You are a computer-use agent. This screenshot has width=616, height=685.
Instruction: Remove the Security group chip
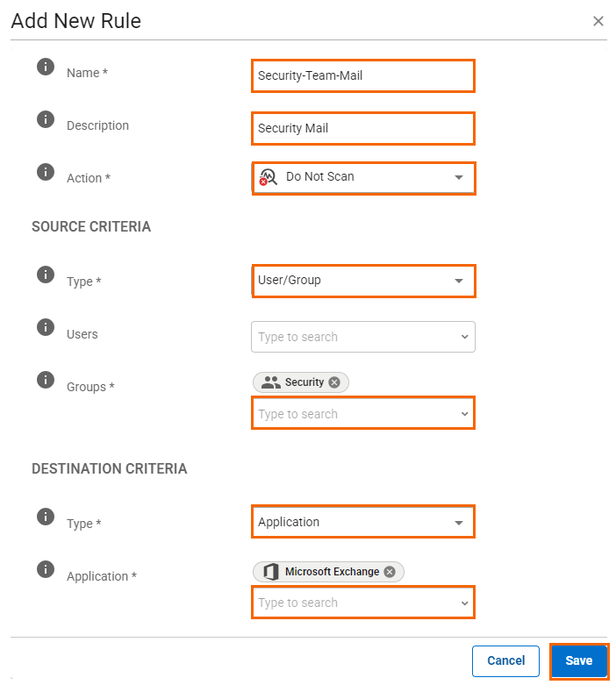[x=334, y=382]
